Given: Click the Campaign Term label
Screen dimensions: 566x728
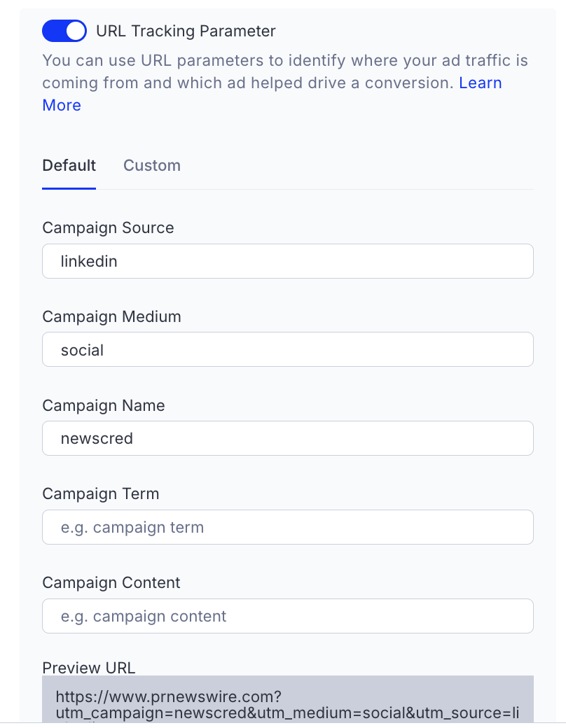Looking at the screenshot, I should pos(100,494).
